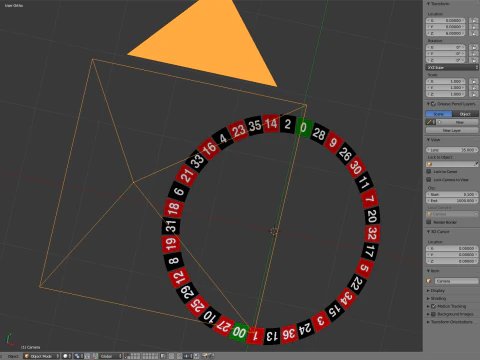Open the Global orientation dropdown
The width and height of the screenshot is (480, 360).
click(x=110, y=356)
